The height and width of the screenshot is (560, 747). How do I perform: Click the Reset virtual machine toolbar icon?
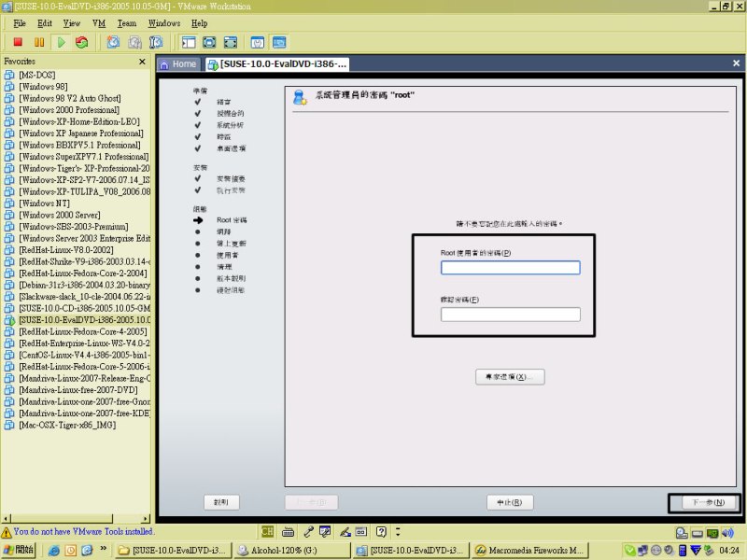(82, 42)
